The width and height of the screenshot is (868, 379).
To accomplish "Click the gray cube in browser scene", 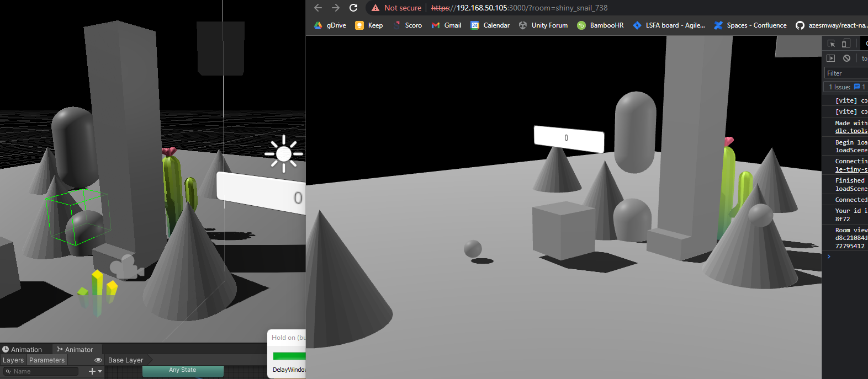I will [564, 231].
